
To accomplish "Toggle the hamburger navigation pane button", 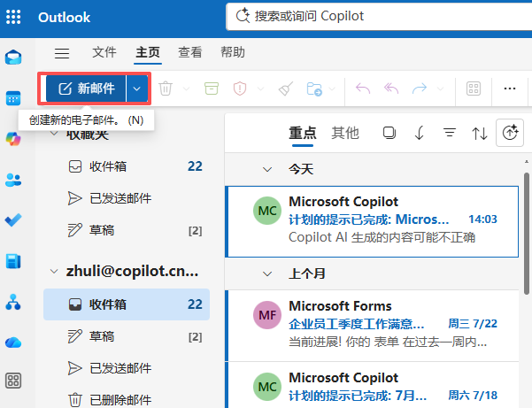I will (x=62, y=53).
